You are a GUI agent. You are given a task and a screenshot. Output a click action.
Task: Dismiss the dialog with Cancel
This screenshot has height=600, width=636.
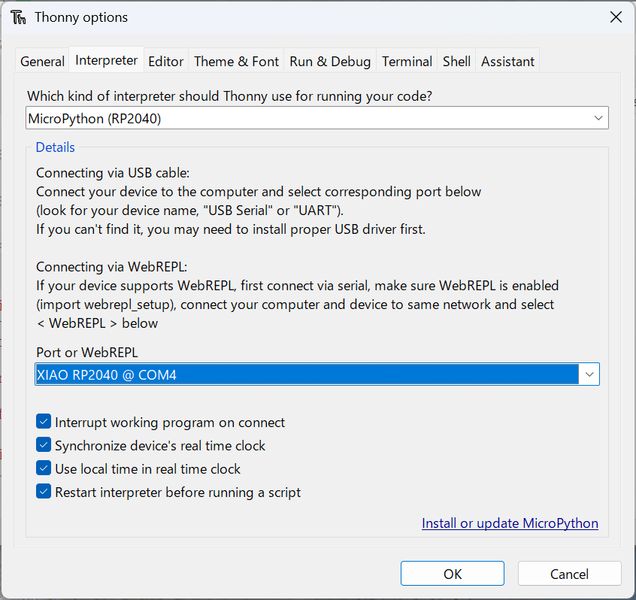point(569,574)
